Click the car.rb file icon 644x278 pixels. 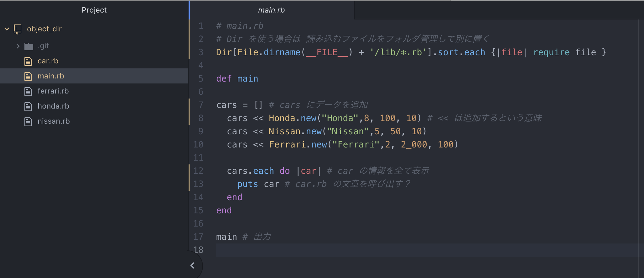pyautogui.click(x=28, y=61)
